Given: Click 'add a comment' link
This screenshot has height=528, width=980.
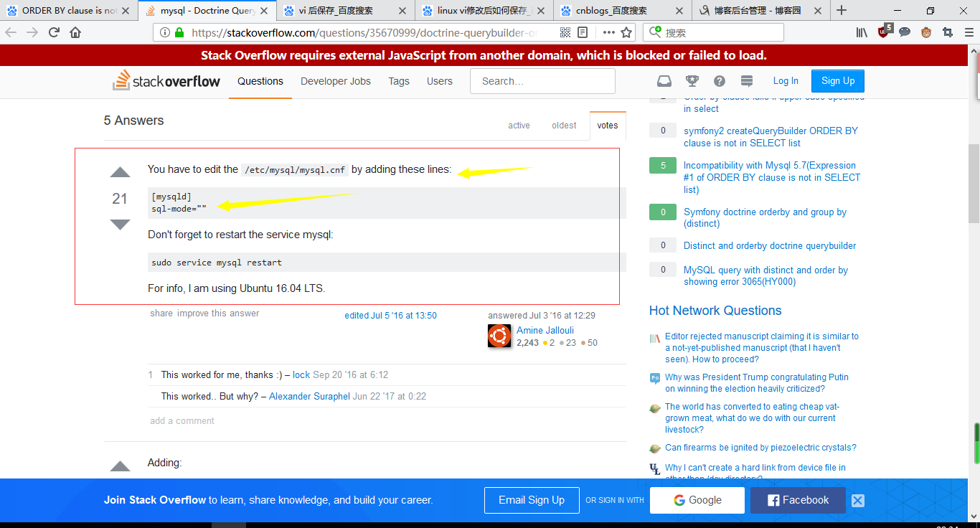Looking at the screenshot, I should [x=182, y=421].
